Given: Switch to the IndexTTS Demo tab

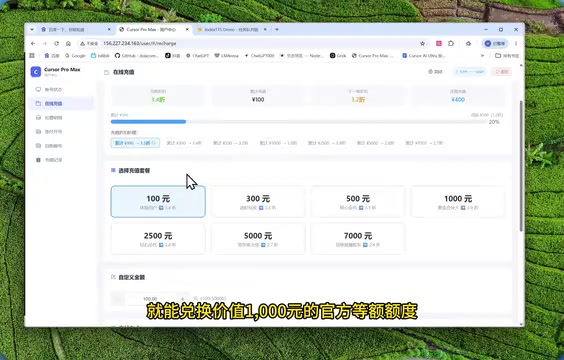Looking at the screenshot, I should 231,29.
